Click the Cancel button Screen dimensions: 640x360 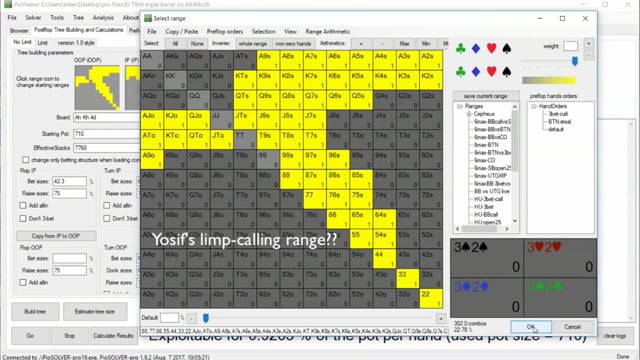[573, 327]
